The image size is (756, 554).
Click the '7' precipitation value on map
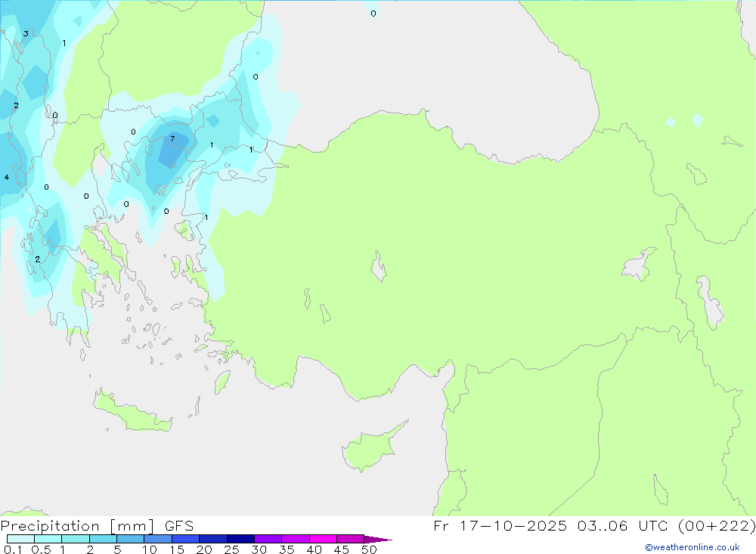[172, 139]
